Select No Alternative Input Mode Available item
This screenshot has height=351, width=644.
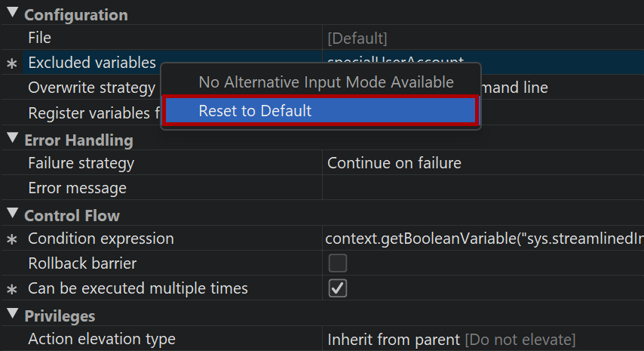326,82
